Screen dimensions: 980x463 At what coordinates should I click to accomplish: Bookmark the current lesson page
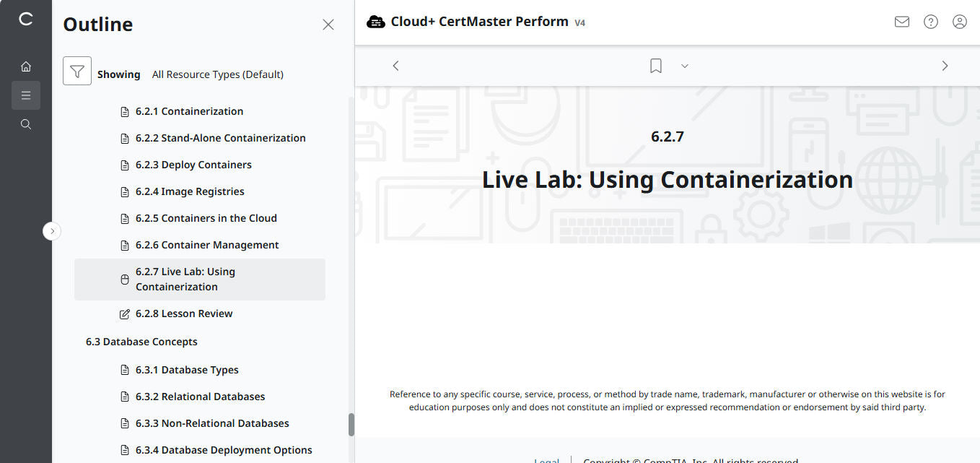click(x=655, y=65)
